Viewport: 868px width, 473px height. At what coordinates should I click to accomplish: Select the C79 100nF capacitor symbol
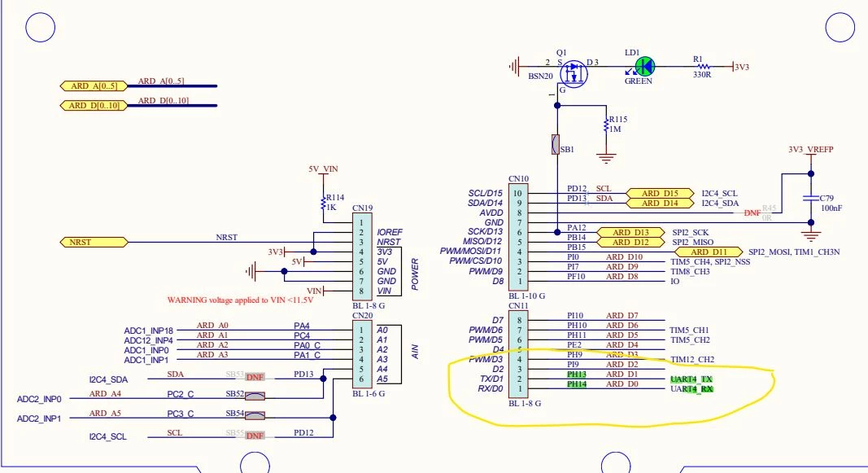pyautogui.click(x=811, y=199)
